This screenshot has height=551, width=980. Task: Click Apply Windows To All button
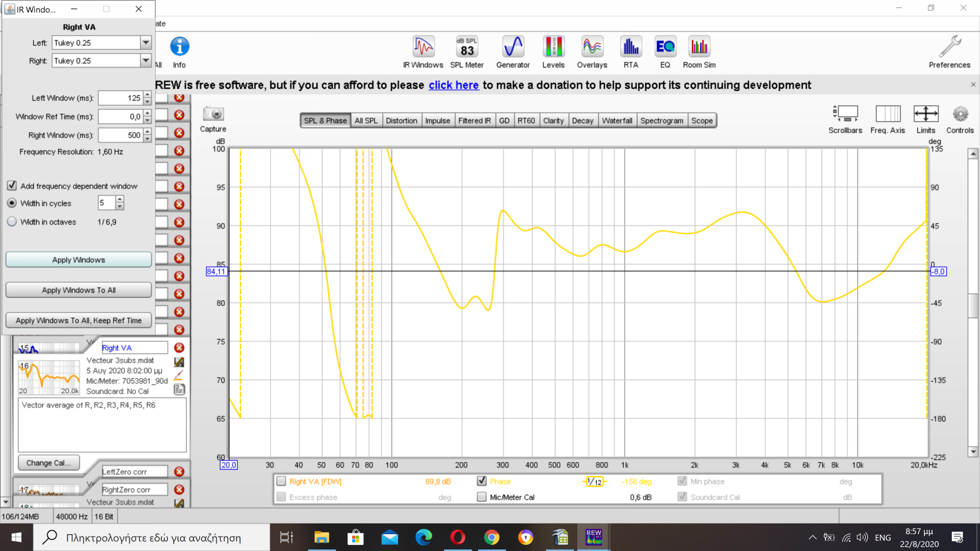[79, 290]
